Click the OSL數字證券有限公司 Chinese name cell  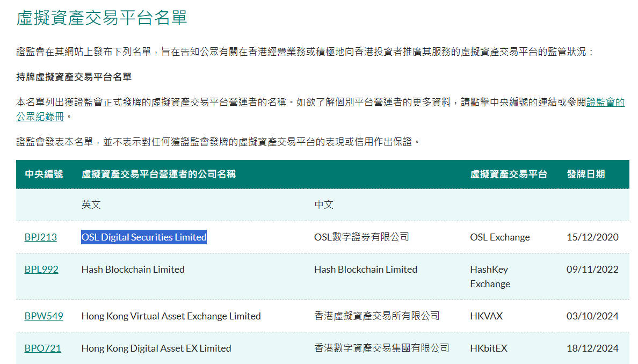point(361,237)
